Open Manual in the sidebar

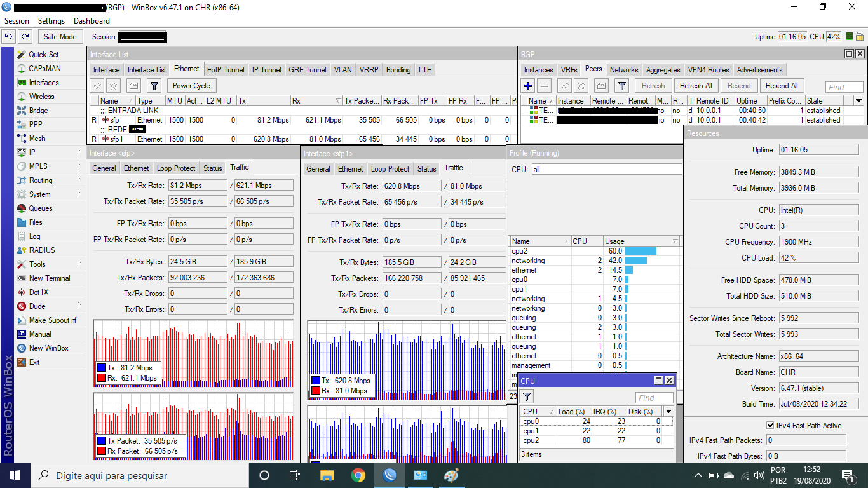[40, 334]
